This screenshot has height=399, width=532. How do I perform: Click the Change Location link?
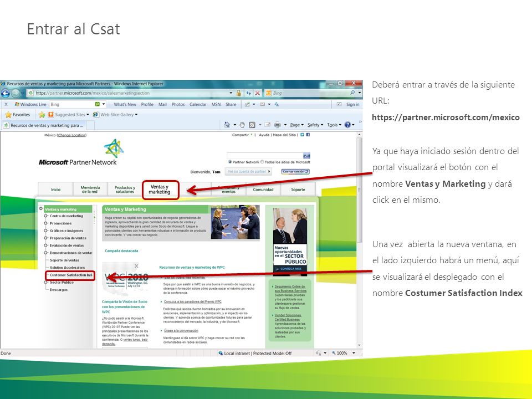click(x=72, y=135)
